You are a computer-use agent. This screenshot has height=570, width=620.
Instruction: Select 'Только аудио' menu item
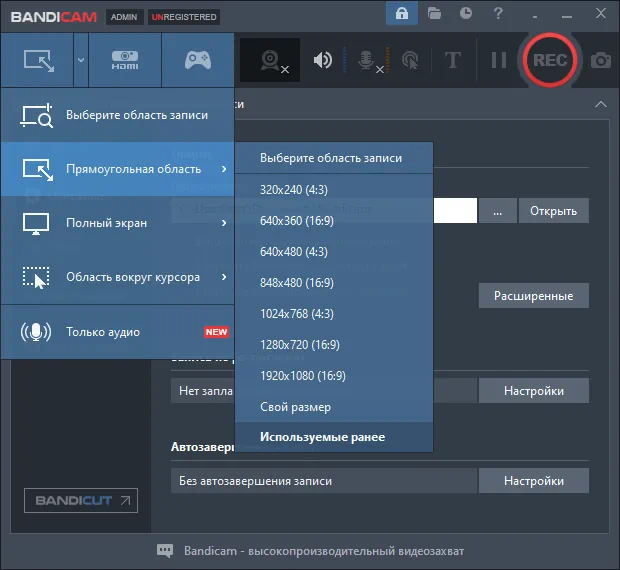coord(118,332)
